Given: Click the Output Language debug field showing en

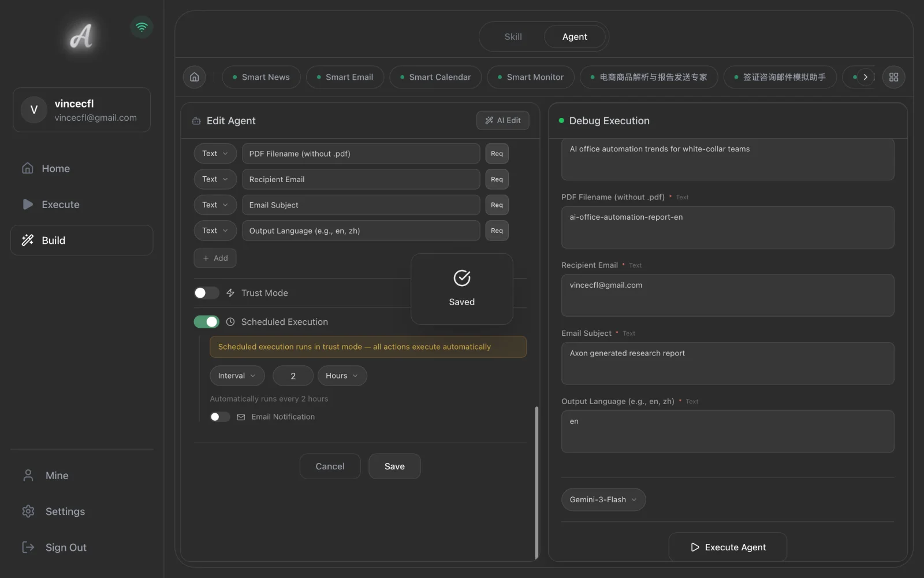Looking at the screenshot, I should [x=728, y=432].
